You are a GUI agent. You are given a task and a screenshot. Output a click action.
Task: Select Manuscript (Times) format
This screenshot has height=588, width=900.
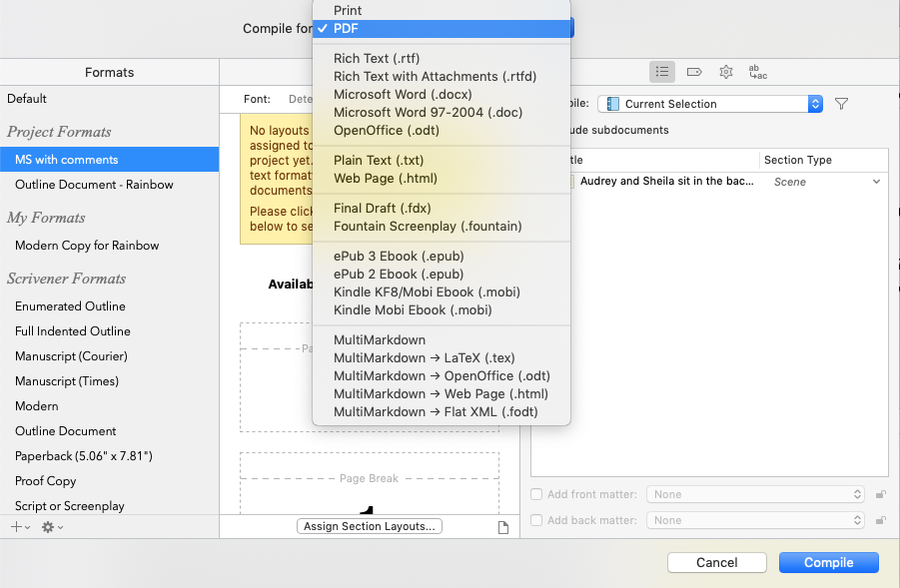point(109,381)
